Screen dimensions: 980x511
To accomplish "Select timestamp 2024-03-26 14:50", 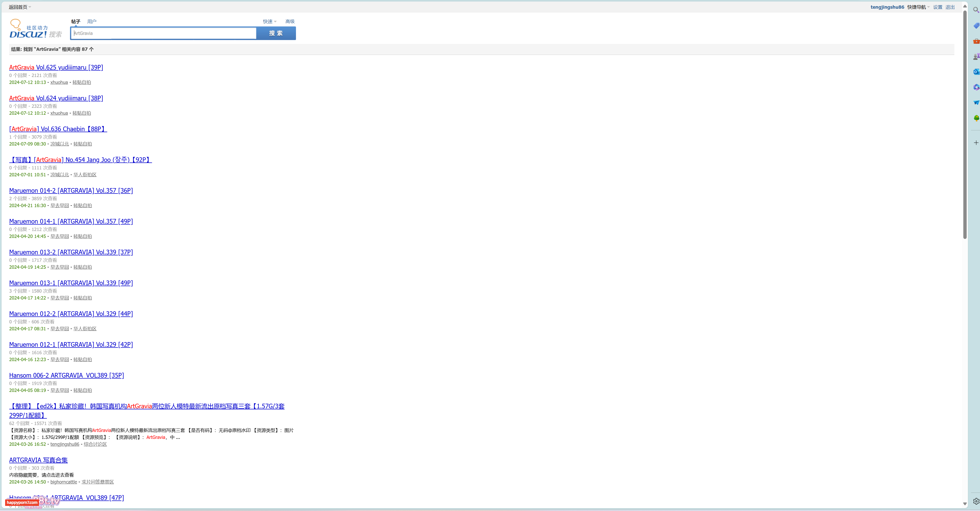I will pos(27,482).
